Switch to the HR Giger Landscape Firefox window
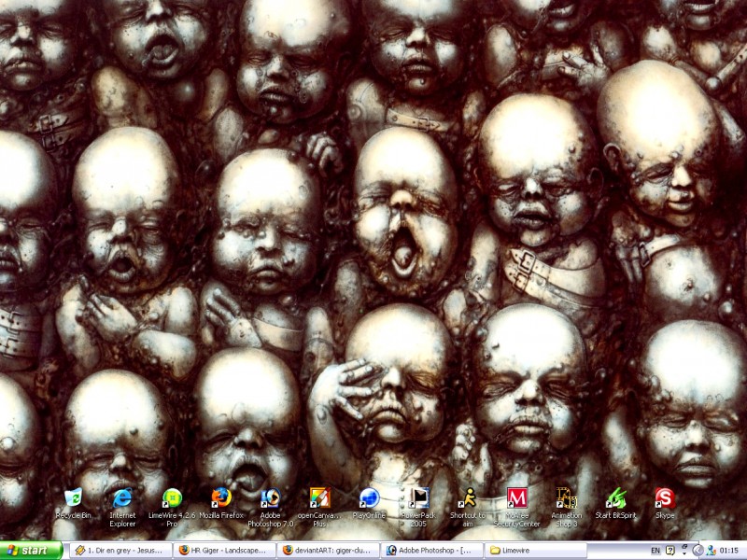The height and width of the screenshot is (560, 747). 224,551
